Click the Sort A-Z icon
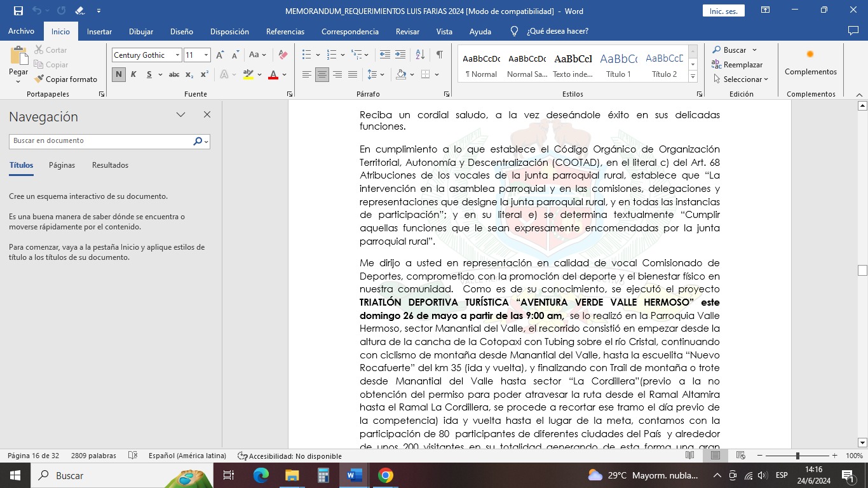868x488 pixels. pos(419,55)
